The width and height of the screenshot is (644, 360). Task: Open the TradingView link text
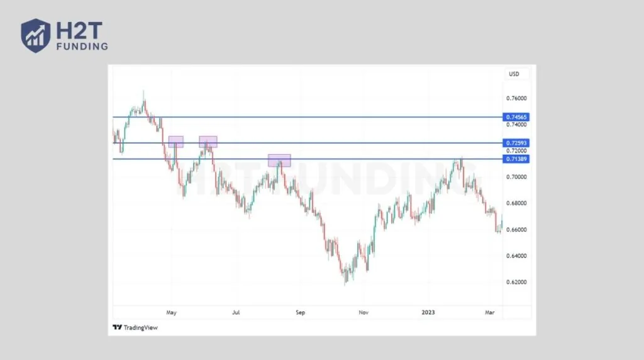[x=140, y=327]
